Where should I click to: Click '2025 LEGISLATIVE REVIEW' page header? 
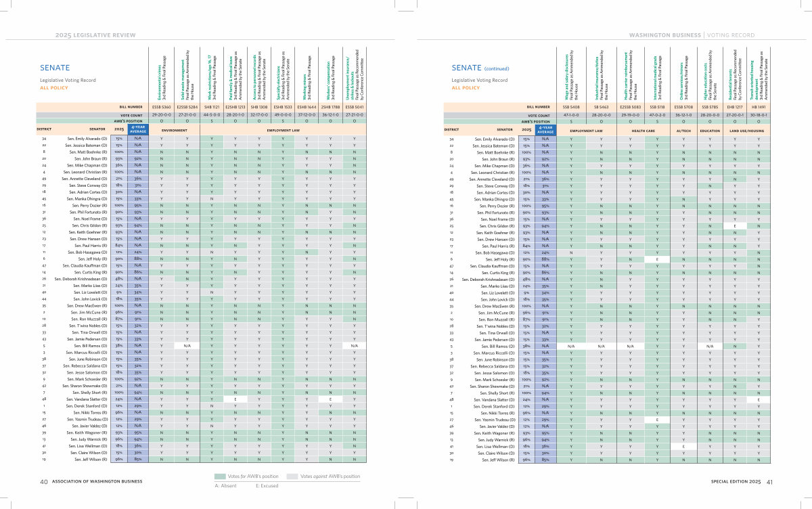[x=91, y=34]
